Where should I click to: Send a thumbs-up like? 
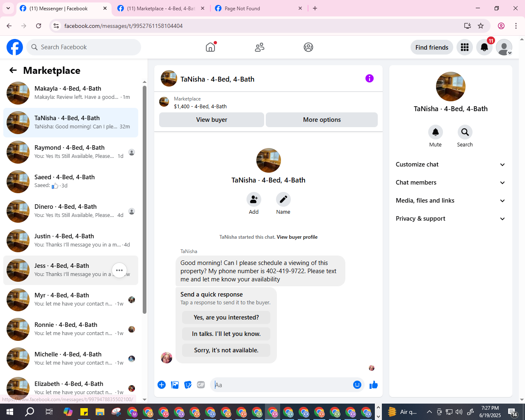tap(374, 385)
